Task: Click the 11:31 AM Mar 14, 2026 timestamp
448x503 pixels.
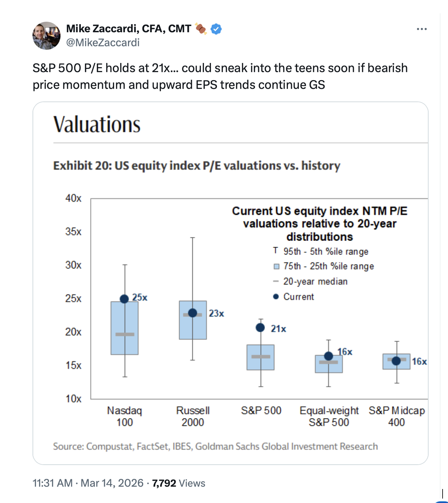Action: tap(88, 483)
